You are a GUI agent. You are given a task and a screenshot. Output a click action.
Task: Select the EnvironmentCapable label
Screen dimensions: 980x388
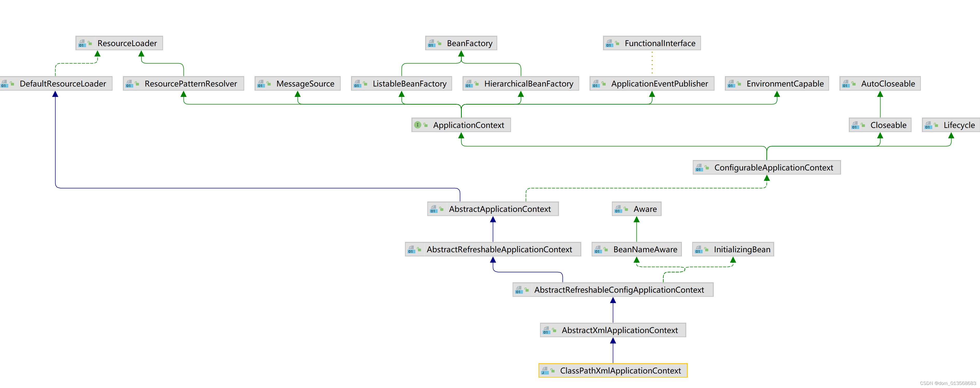click(785, 84)
